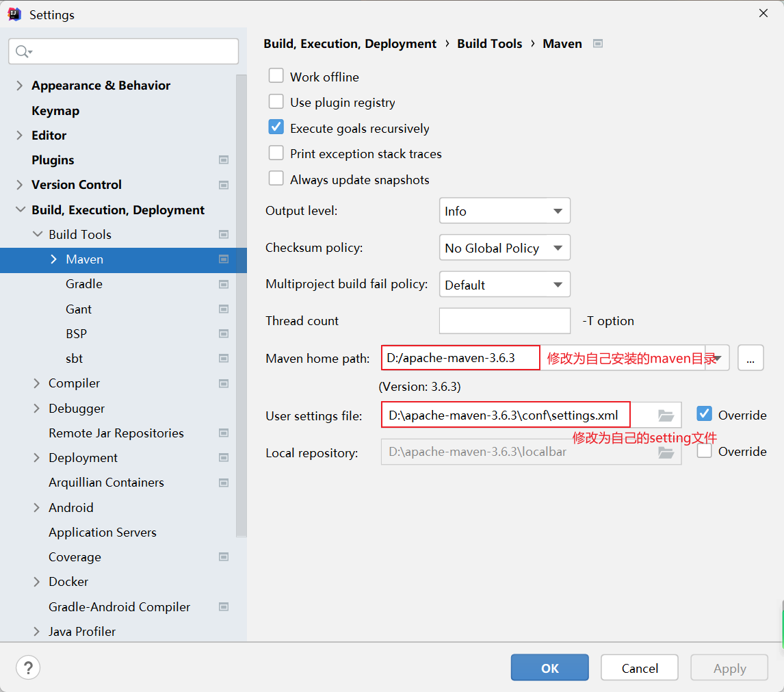Open the Checksum policy dropdown
Image resolution: width=784 pixels, height=692 pixels.
pos(504,248)
